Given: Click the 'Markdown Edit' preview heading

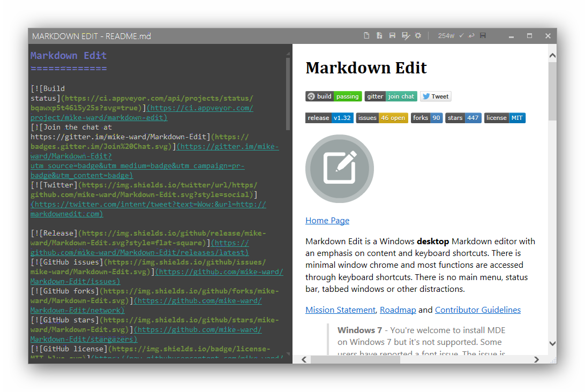Looking at the screenshot, I should click(366, 68).
